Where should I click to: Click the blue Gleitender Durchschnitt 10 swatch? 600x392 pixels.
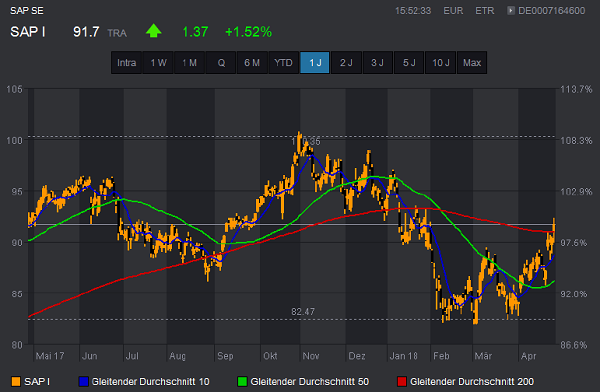point(83,382)
